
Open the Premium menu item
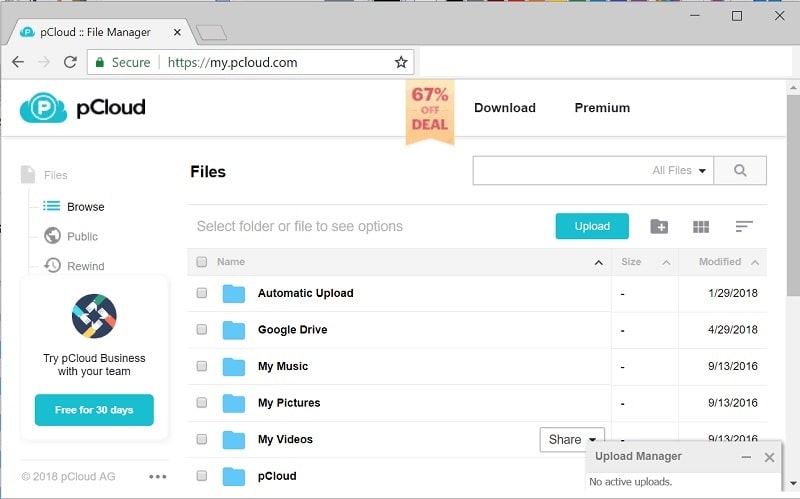pyautogui.click(x=602, y=108)
